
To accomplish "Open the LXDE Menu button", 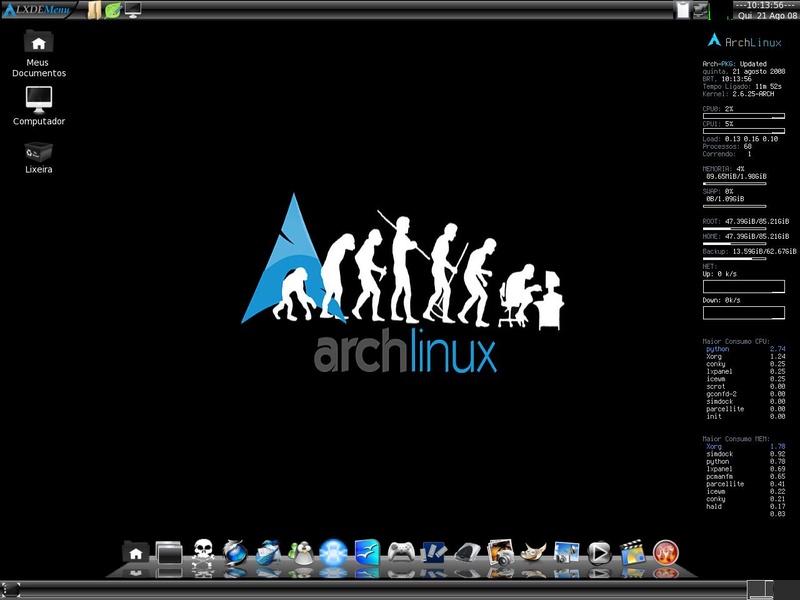I will [x=38, y=10].
